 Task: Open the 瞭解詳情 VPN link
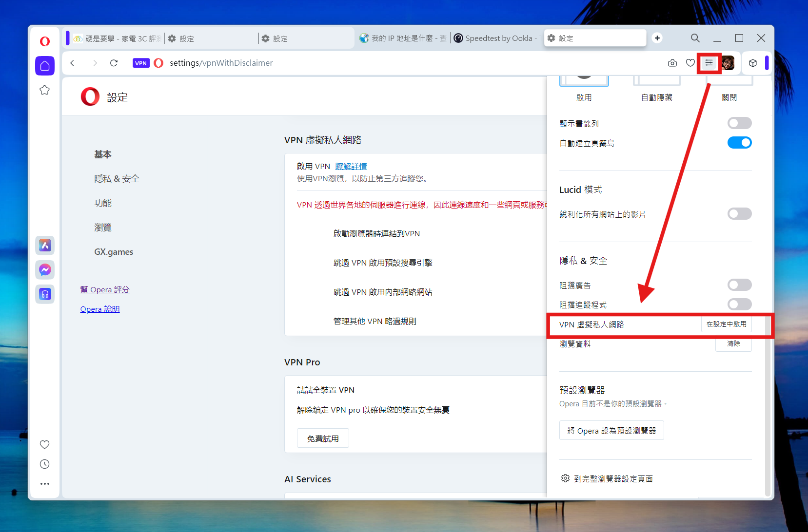(351, 167)
